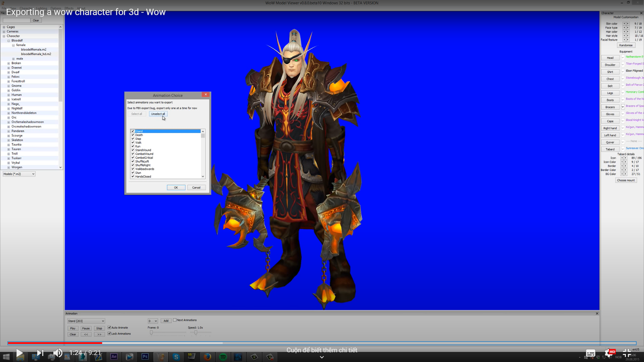Mute the video volume icon
The height and width of the screenshot is (362, 644).
click(x=58, y=353)
